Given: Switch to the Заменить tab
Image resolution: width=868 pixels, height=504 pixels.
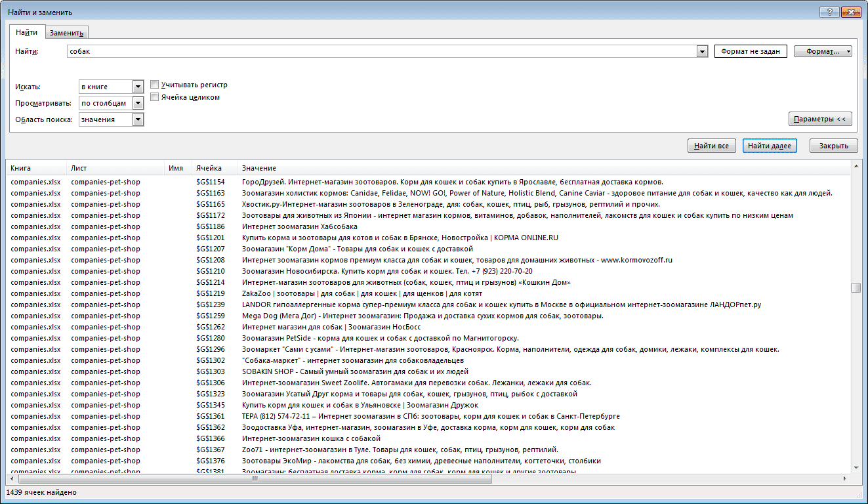Looking at the screenshot, I should coord(67,33).
